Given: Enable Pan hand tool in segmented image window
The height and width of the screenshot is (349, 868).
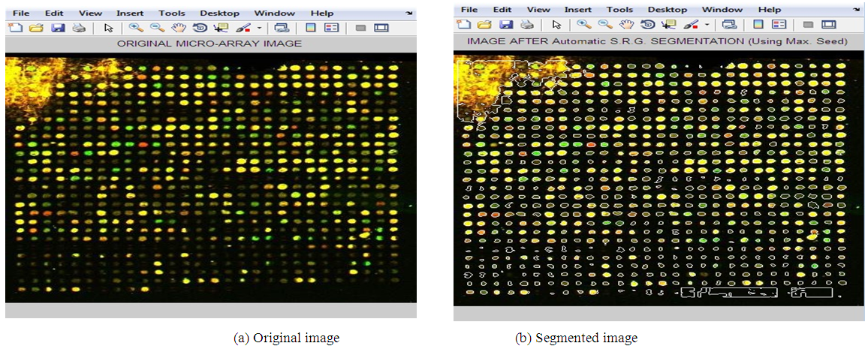Looking at the screenshot, I should click(x=628, y=24).
